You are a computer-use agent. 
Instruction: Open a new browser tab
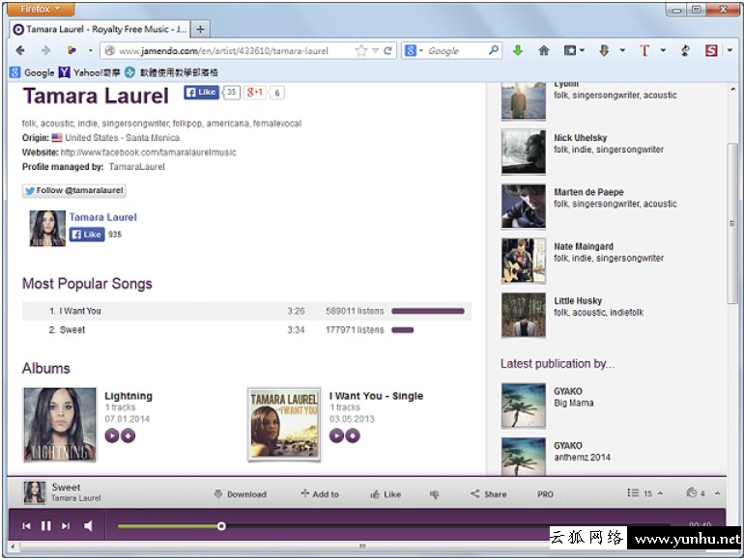pyautogui.click(x=200, y=29)
